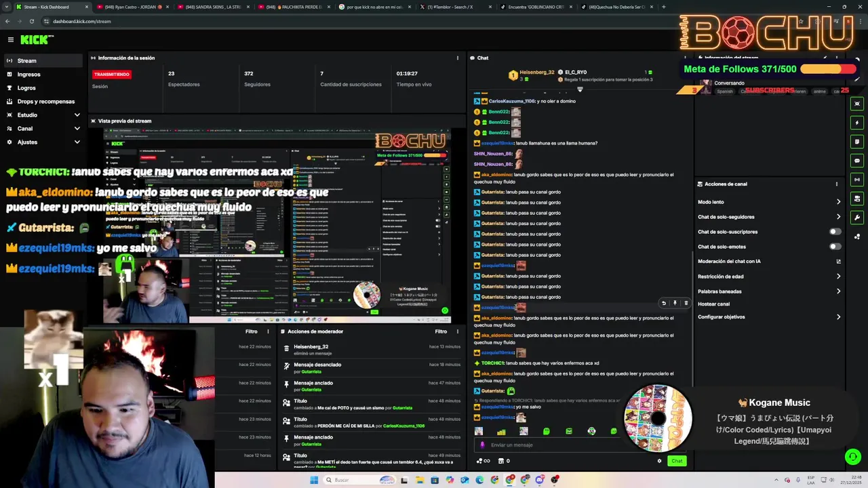This screenshot has width=868, height=488.
Task: Click Gutarrista username in Mensaje desanclado entry
Action: [x=311, y=371]
